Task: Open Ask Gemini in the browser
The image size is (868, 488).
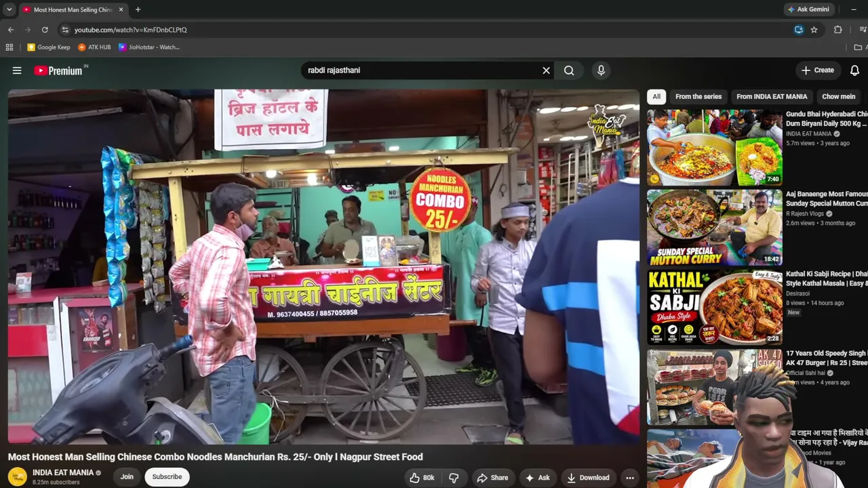Action: [808, 9]
